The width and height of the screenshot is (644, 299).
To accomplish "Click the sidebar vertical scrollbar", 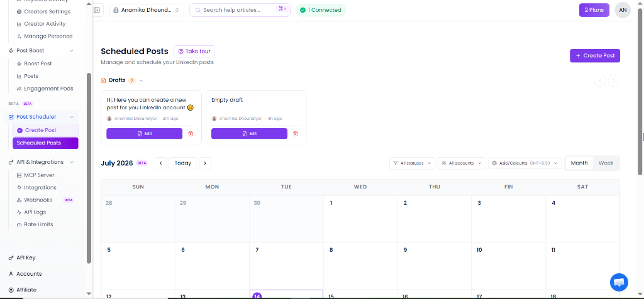I will [89, 168].
